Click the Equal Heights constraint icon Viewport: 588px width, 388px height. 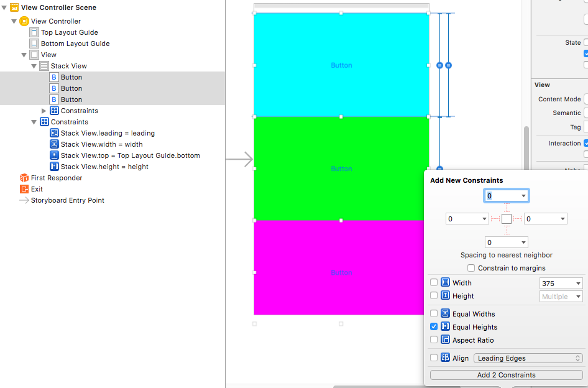pyautogui.click(x=445, y=327)
